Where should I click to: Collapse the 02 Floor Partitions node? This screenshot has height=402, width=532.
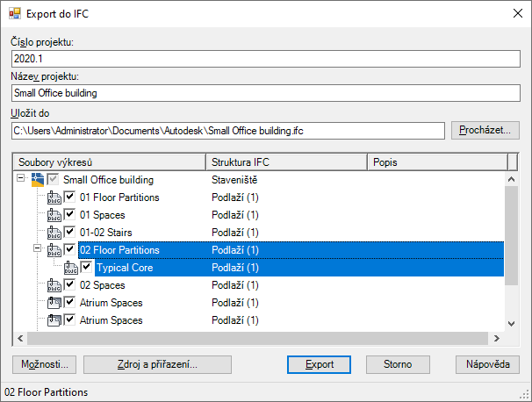(x=38, y=250)
